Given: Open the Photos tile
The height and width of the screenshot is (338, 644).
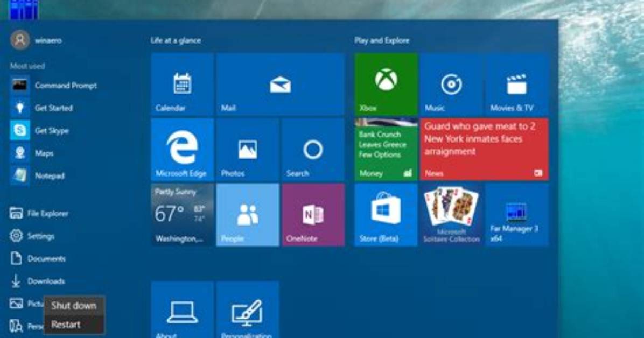Looking at the screenshot, I should [x=247, y=150].
